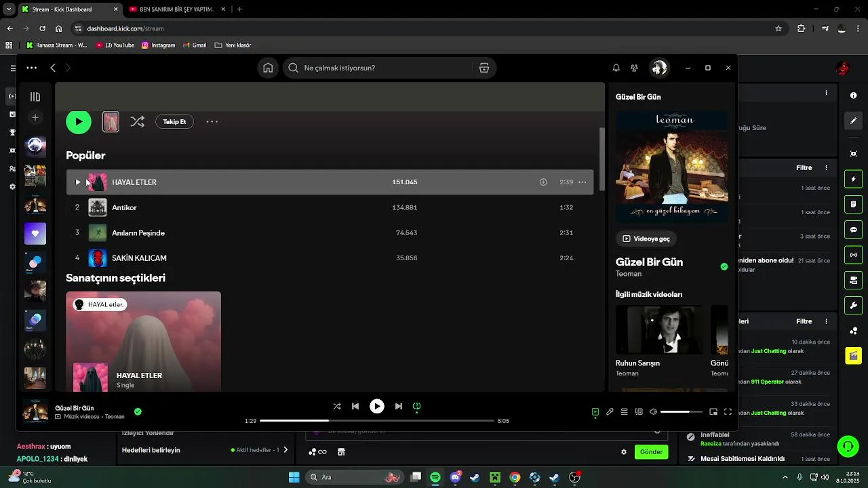The width and height of the screenshot is (868, 488).
Task: Open connect to device icon
Action: 639,411
